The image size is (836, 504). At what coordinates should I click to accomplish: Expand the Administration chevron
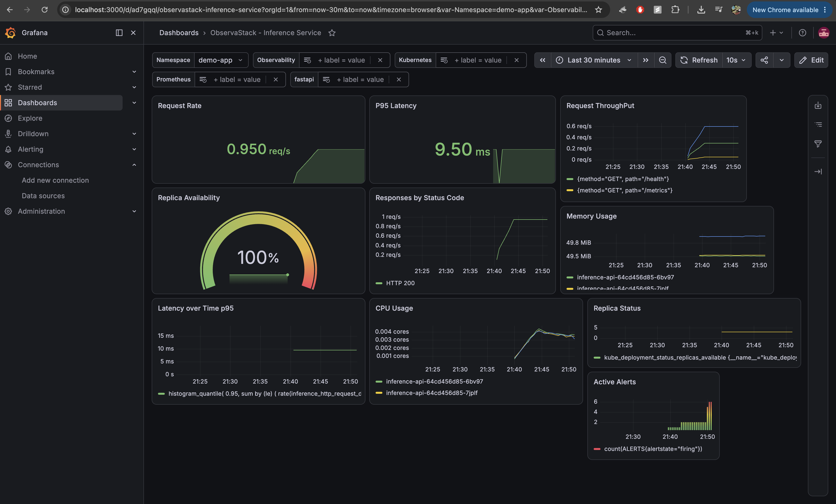134,211
